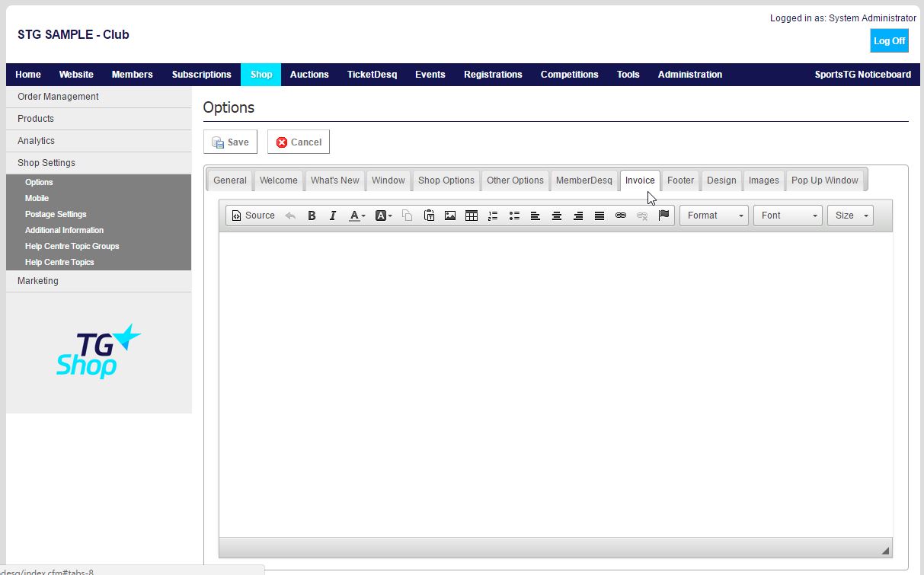Align text right
The image size is (924, 575).
(x=578, y=216)
